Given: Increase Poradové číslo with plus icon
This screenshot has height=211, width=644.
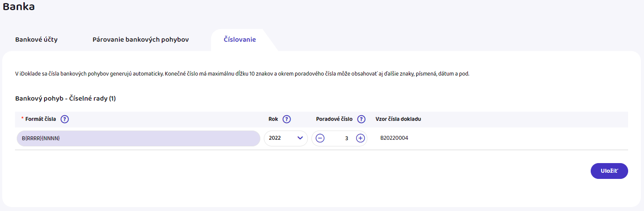Looking at the screenshot, I should point(360,138).
